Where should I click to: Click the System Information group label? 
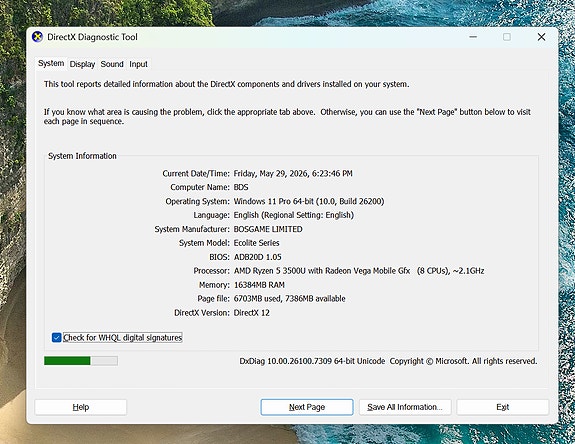coord(82,156)
